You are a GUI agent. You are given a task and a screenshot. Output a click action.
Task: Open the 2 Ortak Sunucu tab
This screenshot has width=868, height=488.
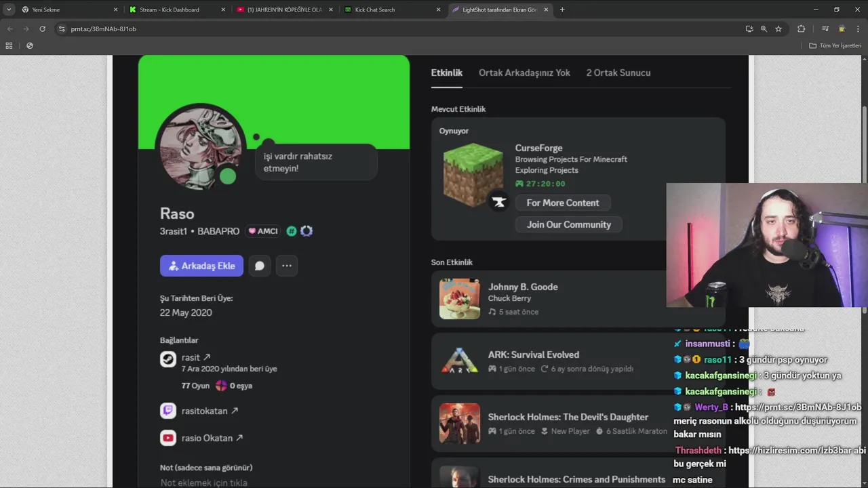[x=618, y=73]
